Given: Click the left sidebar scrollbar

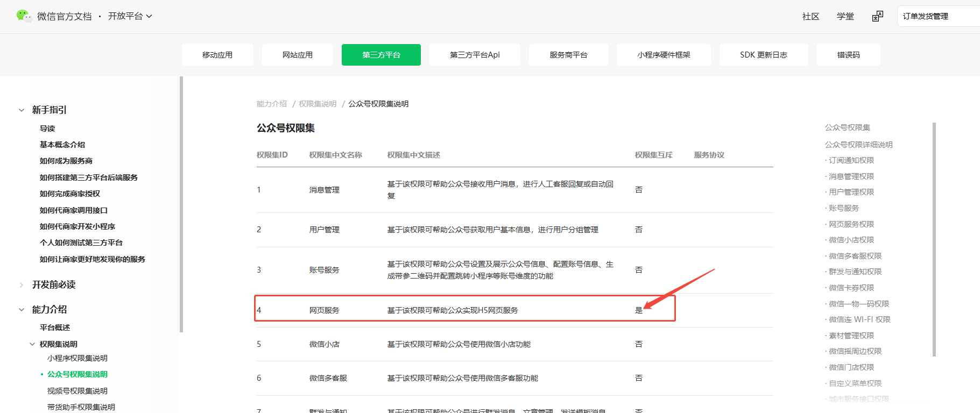Looking at the screenshot, I should (181, 204).
